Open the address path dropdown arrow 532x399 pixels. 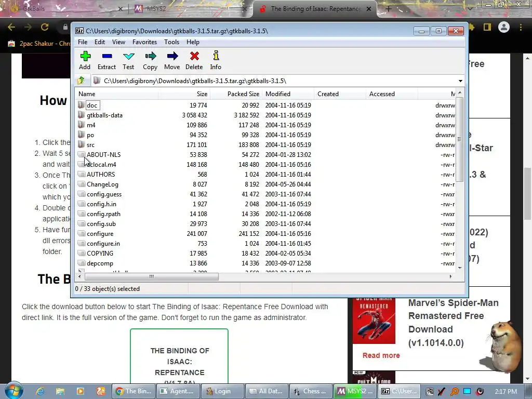[460, 81]
